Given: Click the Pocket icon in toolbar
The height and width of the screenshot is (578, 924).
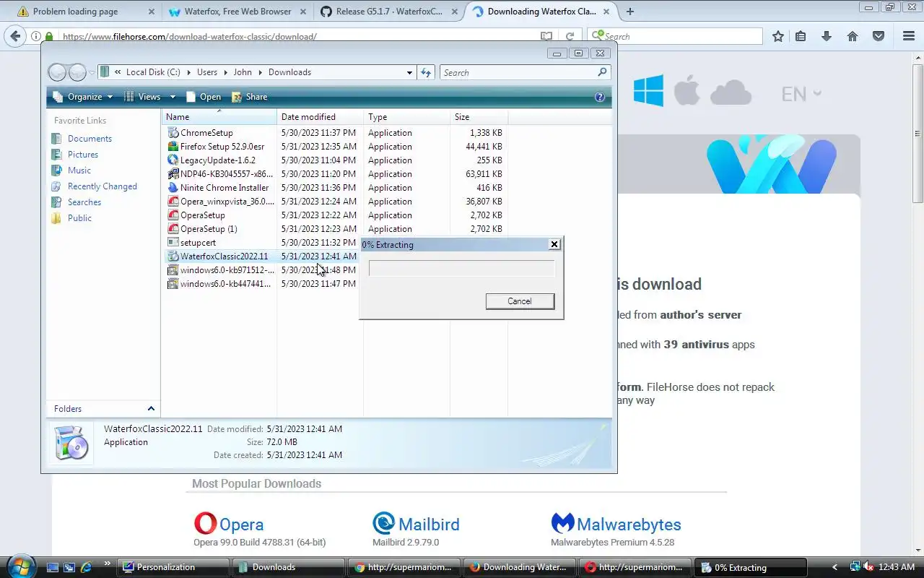Looking at the screenshot, I should pos(879,36).
